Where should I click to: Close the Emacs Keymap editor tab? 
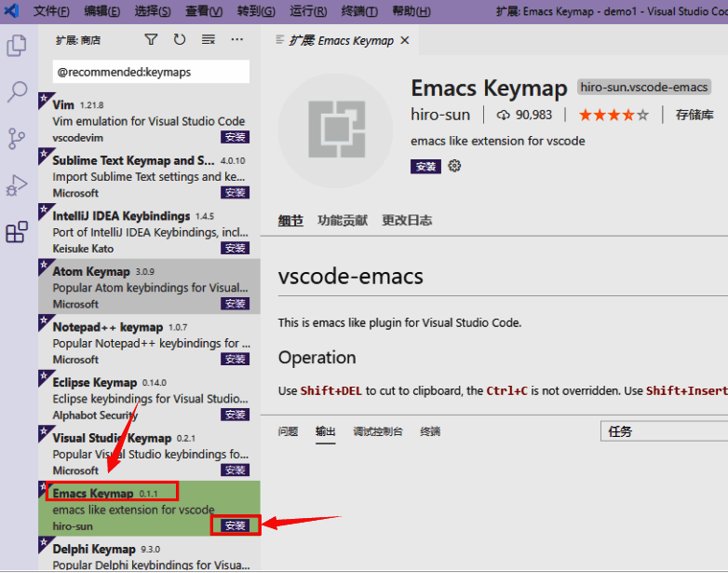[x=405, y=41]
